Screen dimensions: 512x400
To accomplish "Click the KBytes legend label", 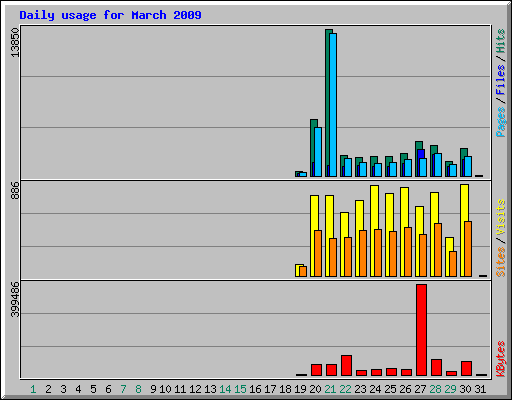I will (501, 359).
